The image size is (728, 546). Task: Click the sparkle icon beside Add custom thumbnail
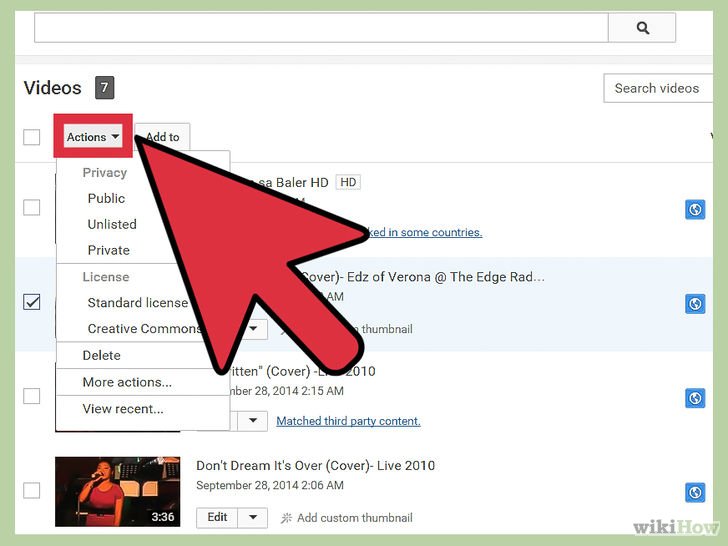click(286, 518)
